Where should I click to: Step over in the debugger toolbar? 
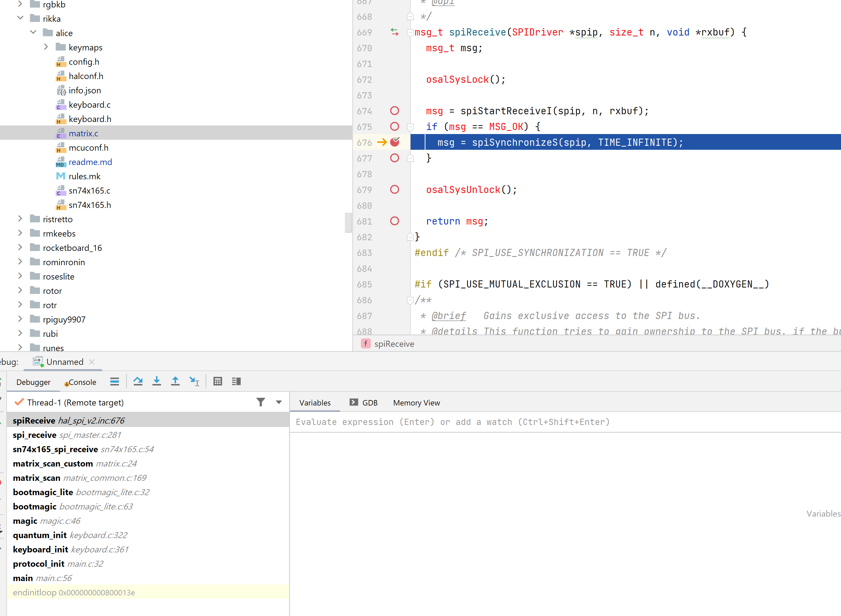(138, 381)
